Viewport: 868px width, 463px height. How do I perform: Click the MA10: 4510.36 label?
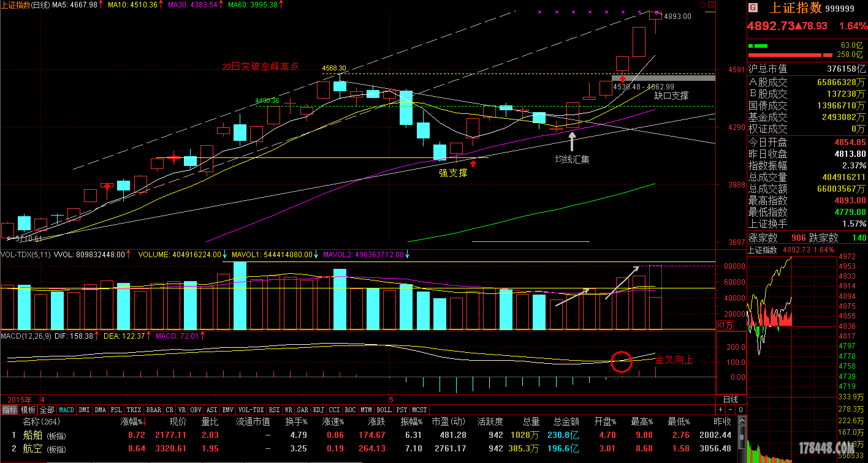pos(133,4)
